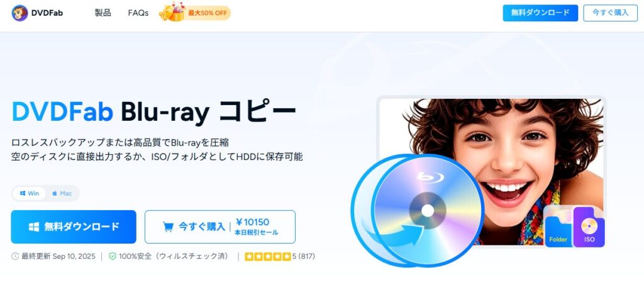Click the DVDFab mascot logo icon
The image size is (644, 287).
click(x=19, y=13)
